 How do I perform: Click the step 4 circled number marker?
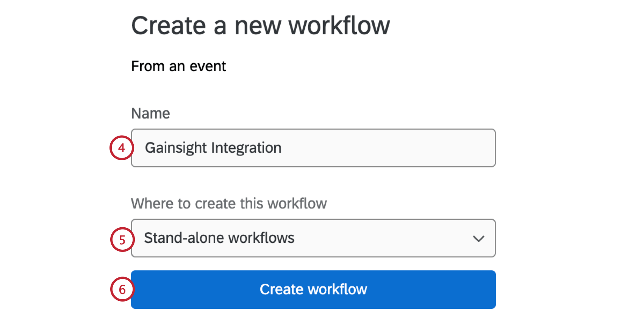coord(122,148)
